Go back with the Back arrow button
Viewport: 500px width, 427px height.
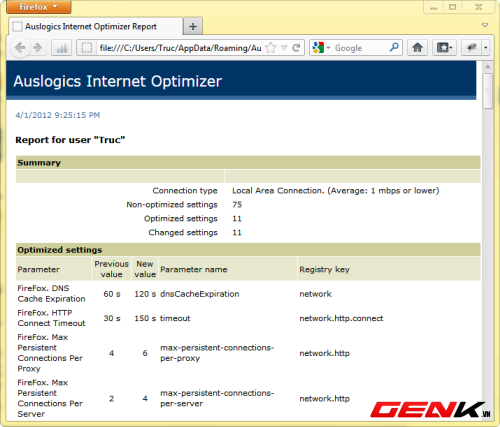[x=20, y=48]
